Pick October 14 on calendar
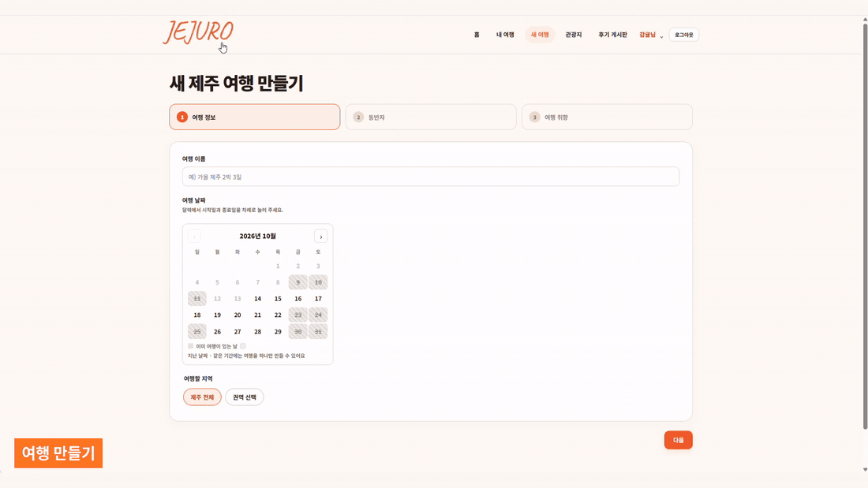The width and height of the screenshot is (868, 488). [257, 299]
